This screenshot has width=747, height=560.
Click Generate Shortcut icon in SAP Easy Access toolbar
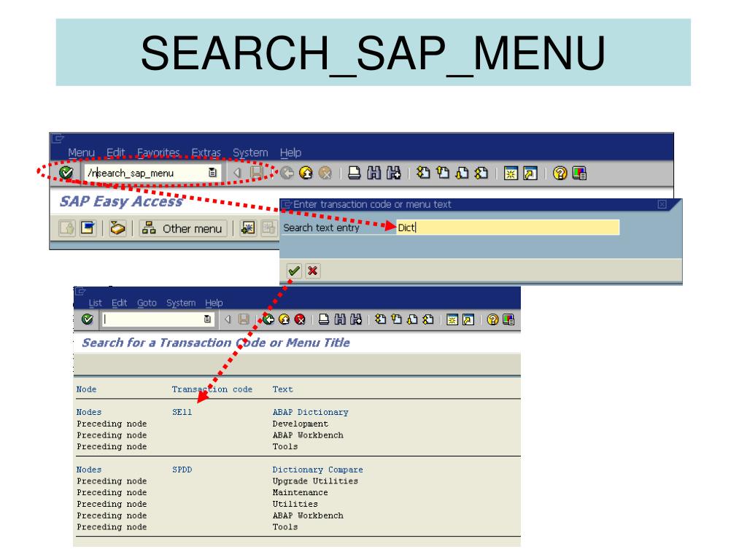[530, 173]
